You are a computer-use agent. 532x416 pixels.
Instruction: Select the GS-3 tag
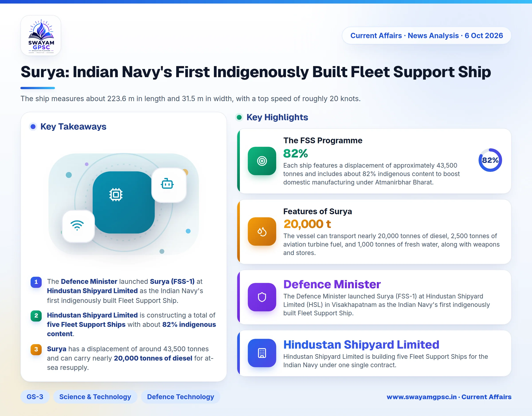click(x=35, y=397)
